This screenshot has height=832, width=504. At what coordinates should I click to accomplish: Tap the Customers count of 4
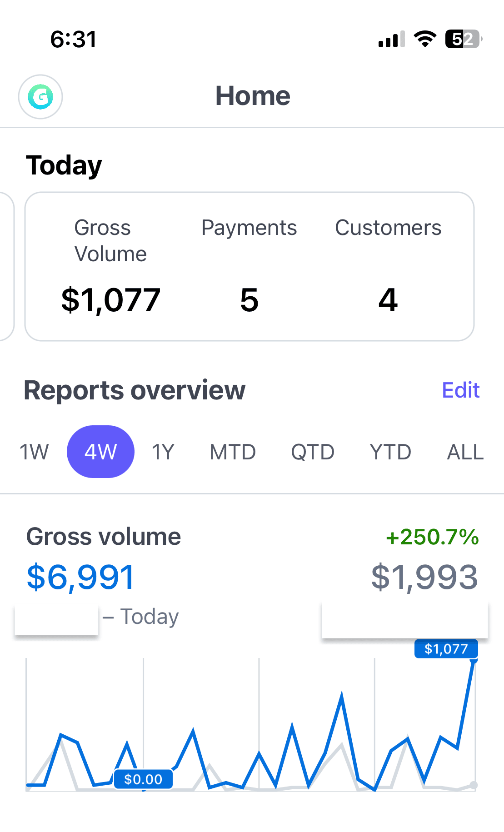[x=388, y=300]
